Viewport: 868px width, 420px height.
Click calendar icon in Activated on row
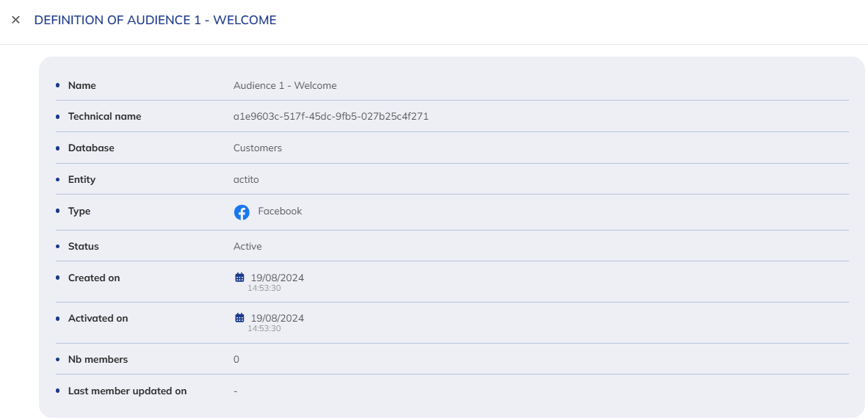click(239, 318)
